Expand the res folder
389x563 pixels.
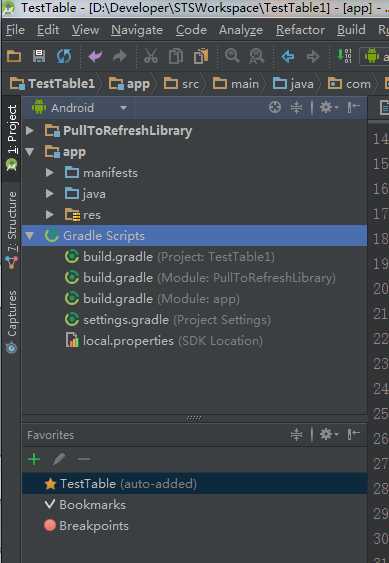point(50,215)
